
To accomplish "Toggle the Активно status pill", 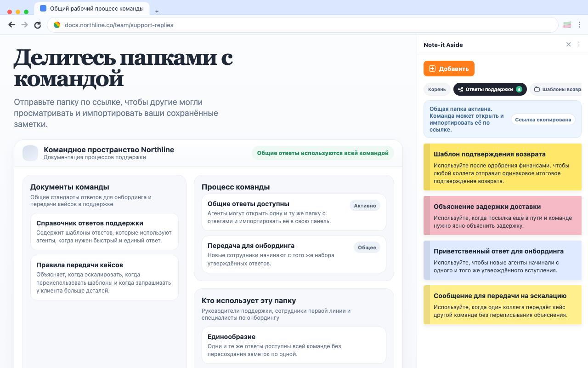I will click(365, 206).
